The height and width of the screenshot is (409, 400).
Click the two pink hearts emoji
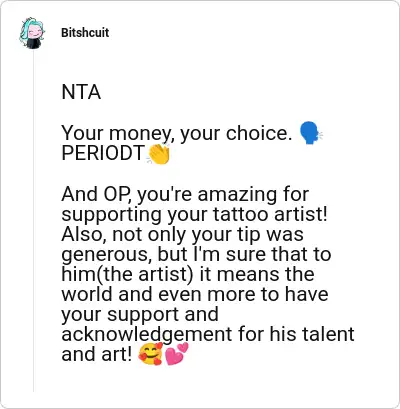click(x=176, y=354)
